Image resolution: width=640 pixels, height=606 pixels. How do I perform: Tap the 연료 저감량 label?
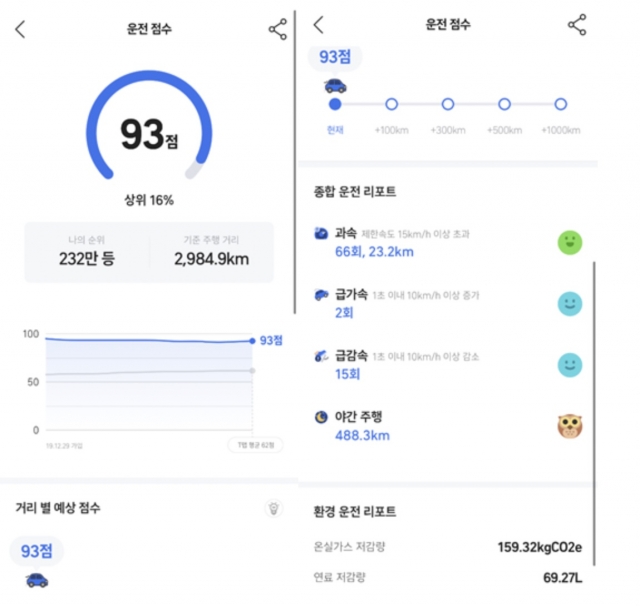click(x=339, y=577)
